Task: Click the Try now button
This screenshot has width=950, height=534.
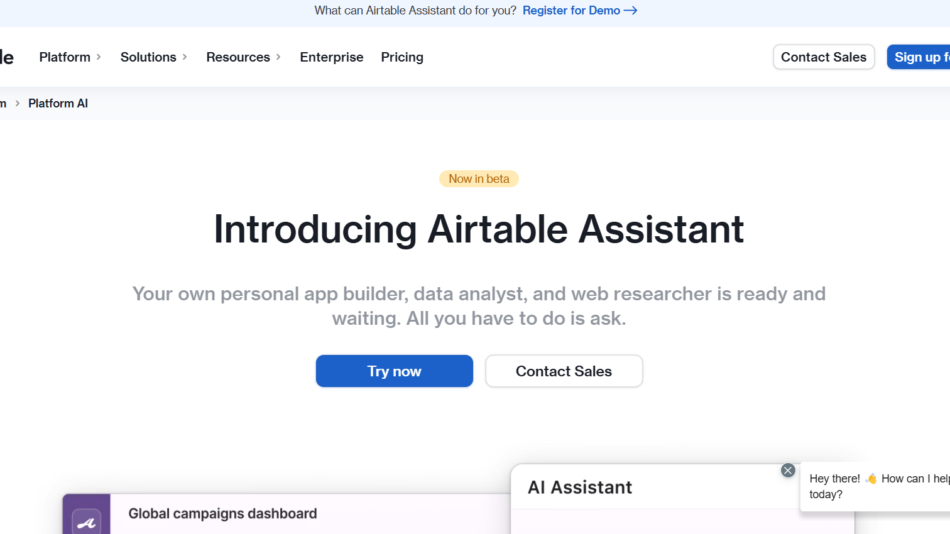Action: (394, 371)
